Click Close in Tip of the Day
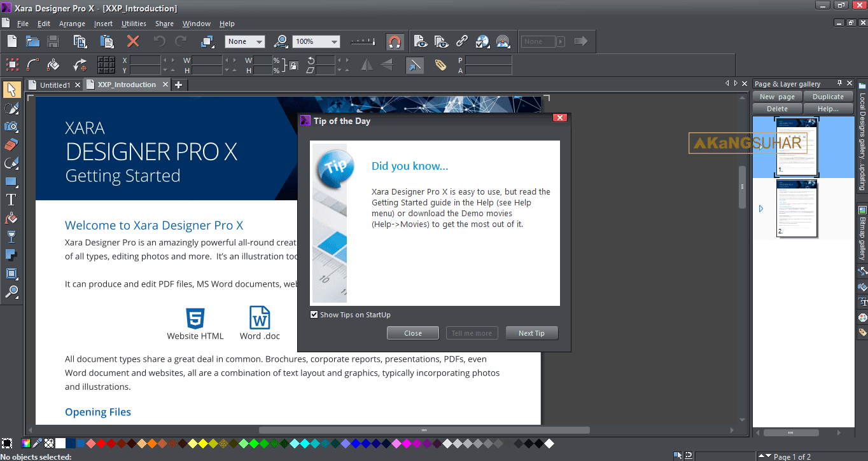Viewport: 868px width, 461px height. click(413, 333)
